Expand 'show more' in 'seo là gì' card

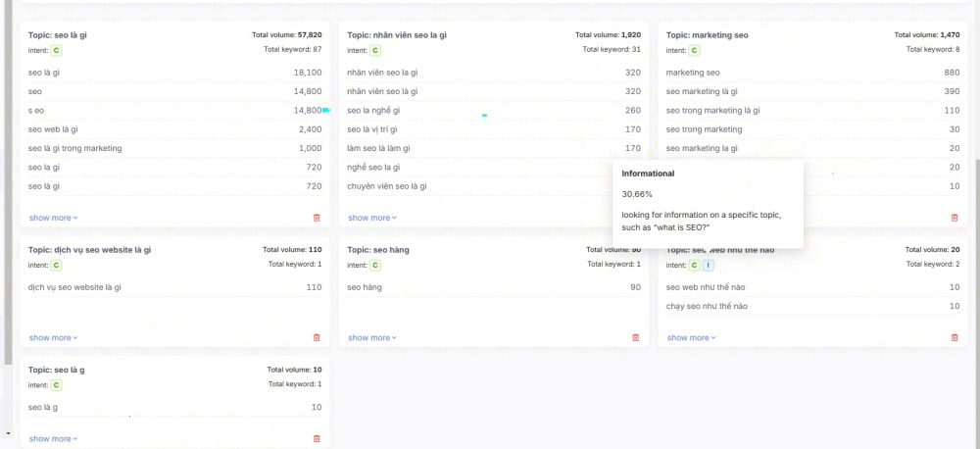tap(53, 218)
